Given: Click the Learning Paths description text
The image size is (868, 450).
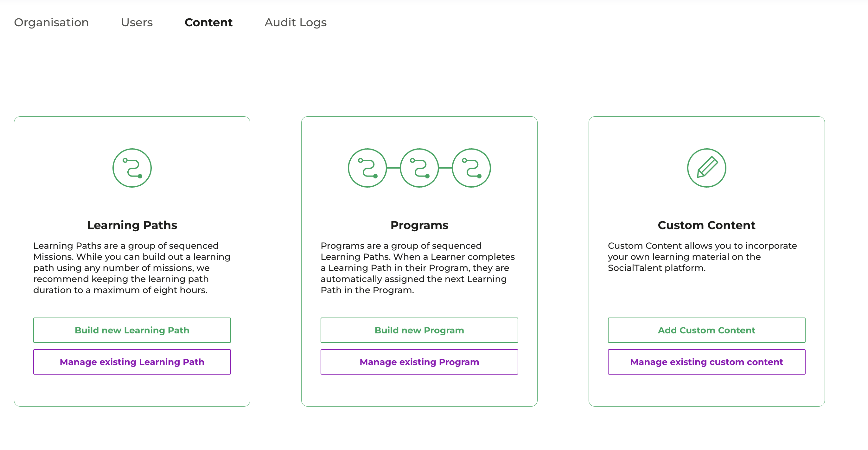Looking at the screenshot, I should pos(132,268).
